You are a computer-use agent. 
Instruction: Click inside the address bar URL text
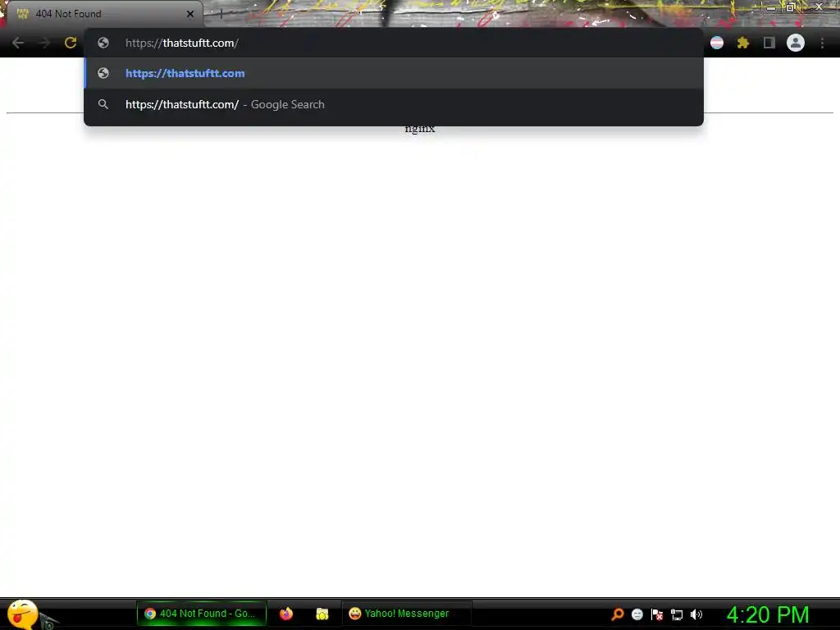tap(182, 43)
